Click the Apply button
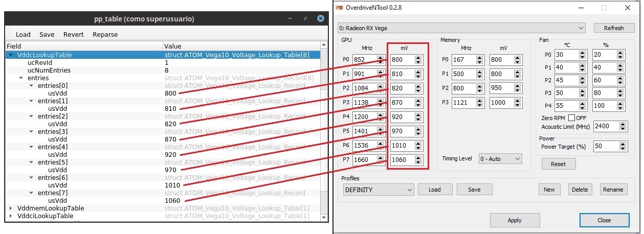This screenshot has width=644, height=234. [x=515, y=220]
